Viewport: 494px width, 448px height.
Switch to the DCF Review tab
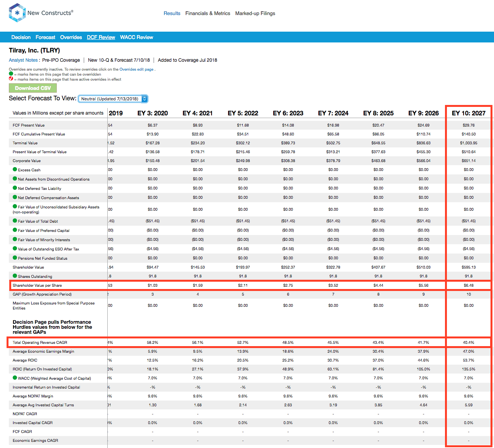[101, 37]
